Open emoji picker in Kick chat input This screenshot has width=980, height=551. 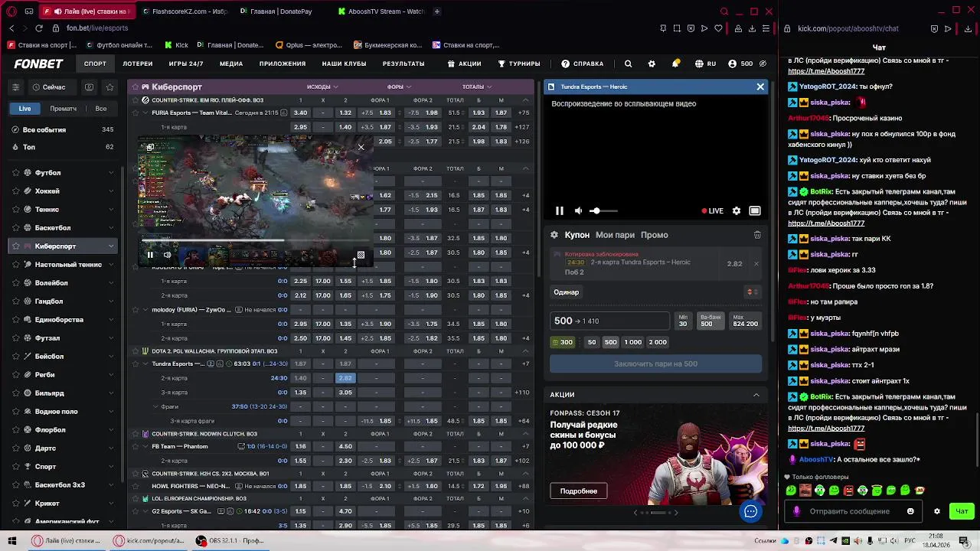click(x=910, y=511)
